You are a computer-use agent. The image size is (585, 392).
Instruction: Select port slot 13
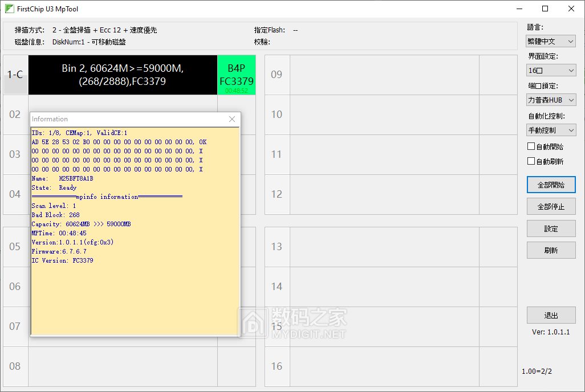click(x=277, y=247)
